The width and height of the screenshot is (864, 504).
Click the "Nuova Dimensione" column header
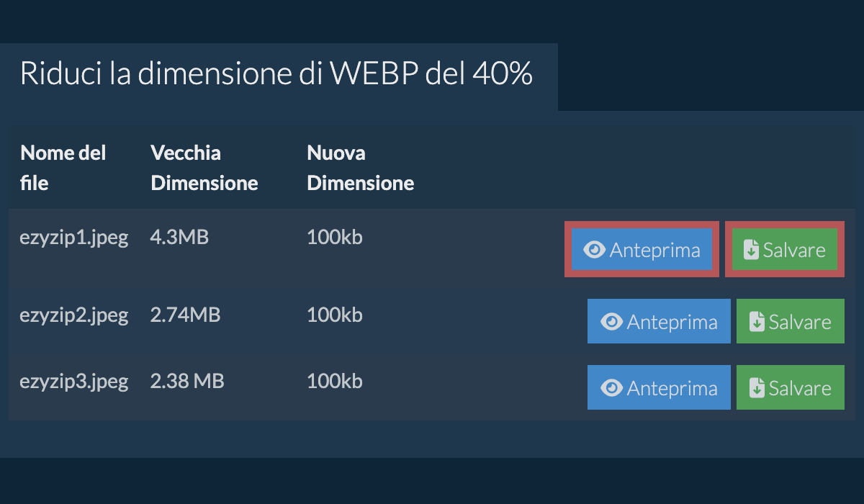click(360, 168)
